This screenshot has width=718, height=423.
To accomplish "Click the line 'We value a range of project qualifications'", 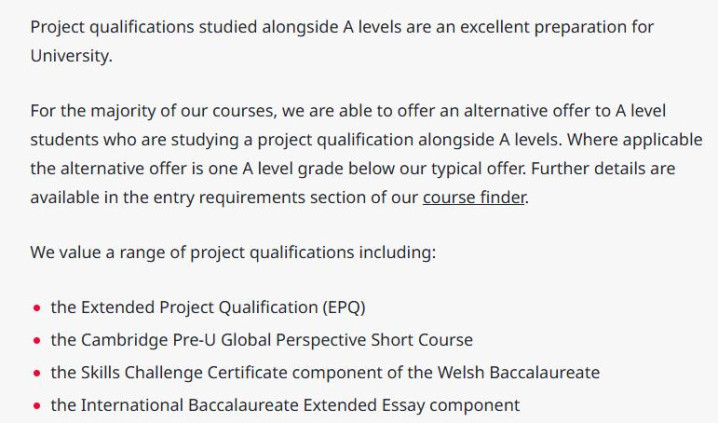I will pos(233,252).
